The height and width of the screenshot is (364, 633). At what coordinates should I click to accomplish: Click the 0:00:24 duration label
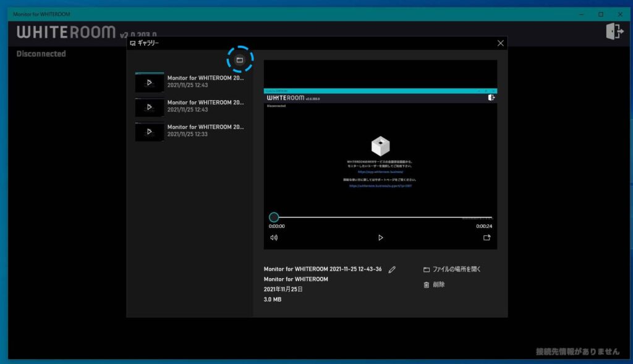[x=483, y=226]
